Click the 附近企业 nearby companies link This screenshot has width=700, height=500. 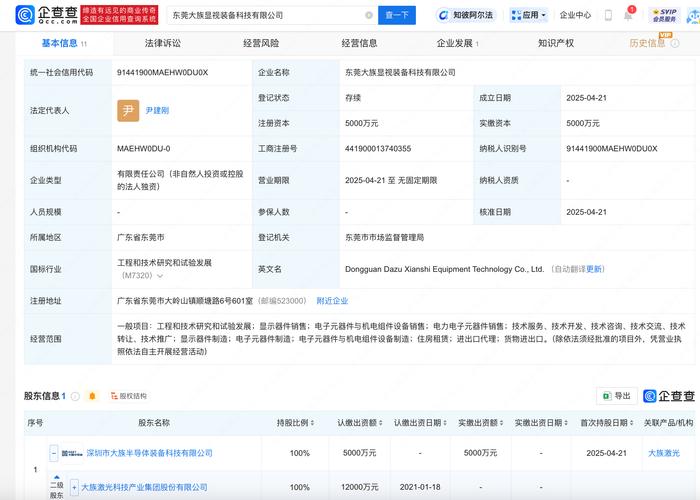332,301
